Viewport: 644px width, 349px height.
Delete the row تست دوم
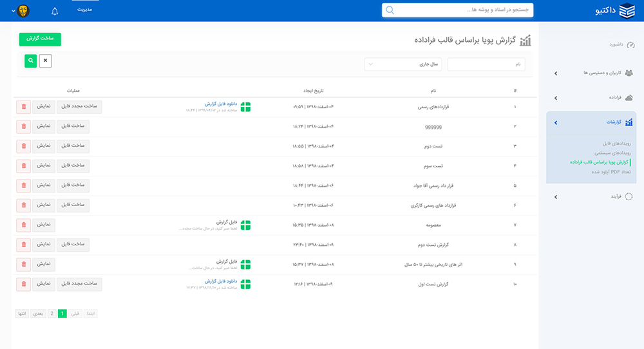coord(24,146)
